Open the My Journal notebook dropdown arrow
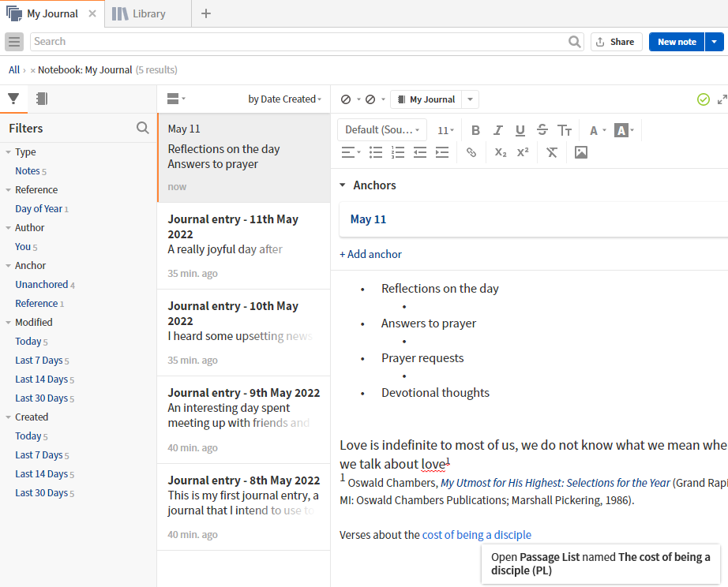 470,99
